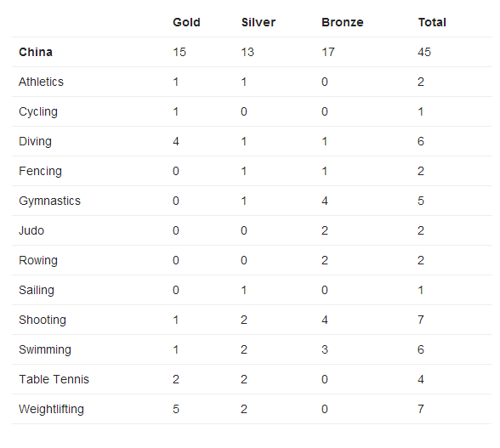Screen dimensions: 500x448
Task: Click the Bronze column header
Action: [x=343, y=22]
